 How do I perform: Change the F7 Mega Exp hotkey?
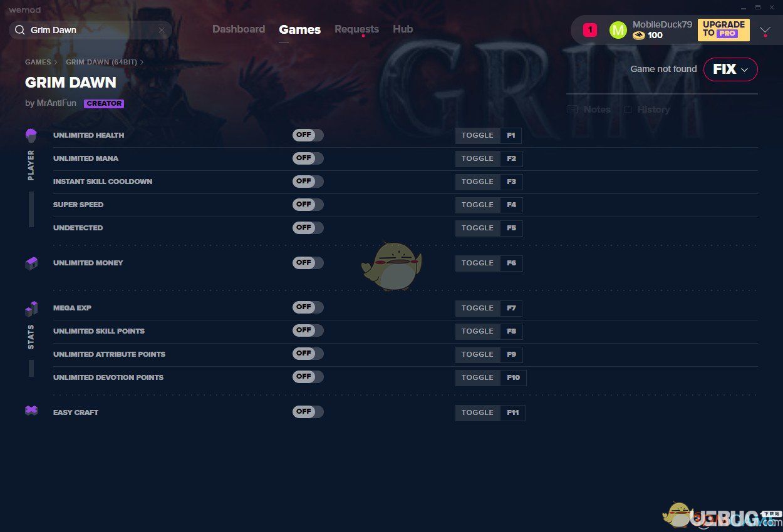tap(512, 309)
